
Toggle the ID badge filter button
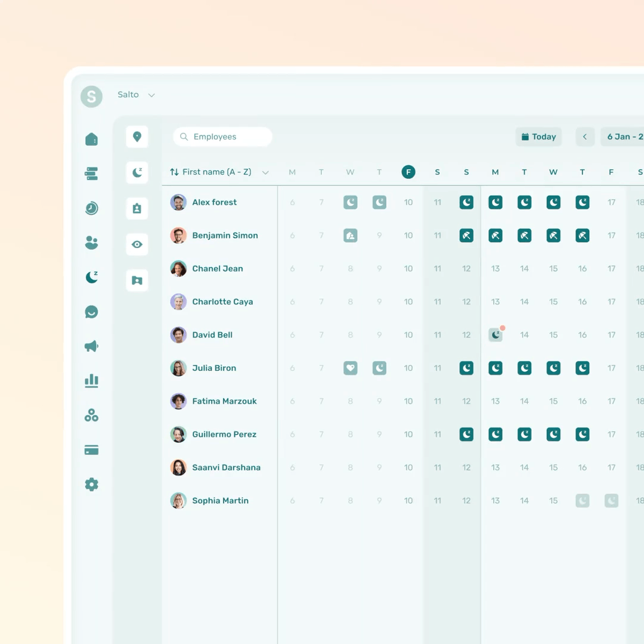pyautogui.click(x=137, y=209)
